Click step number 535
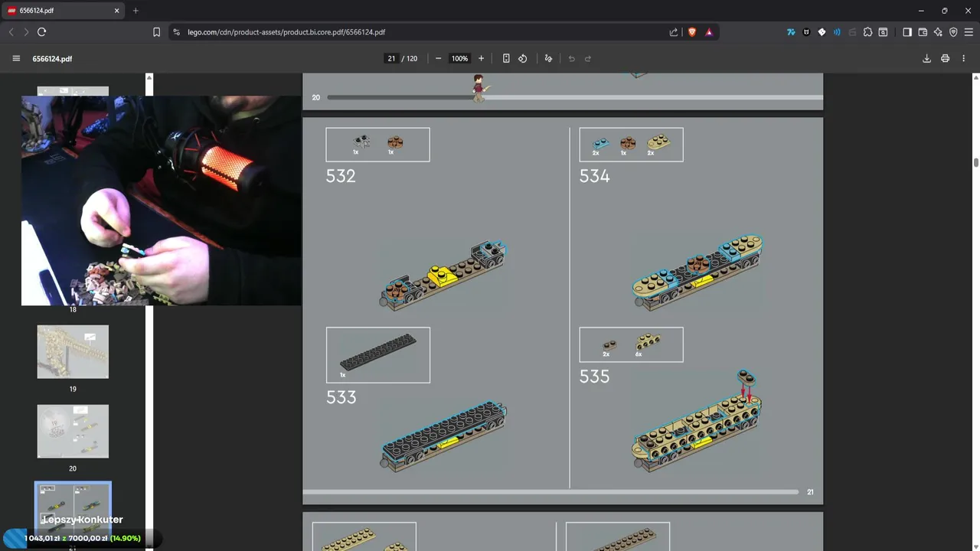 click(x=594, y=377)
